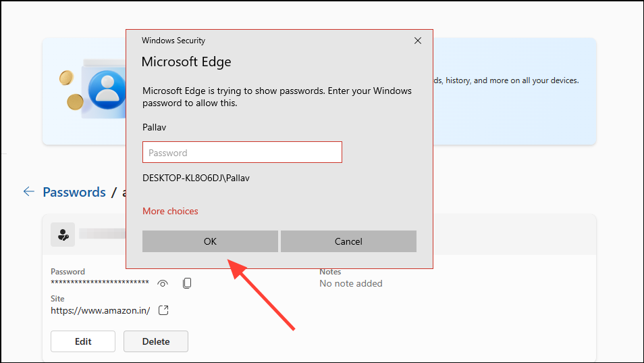Image resolution: width=644 pixels, height=363 pixels.
Task: Close the Windows Security dialog
Action: [418, 41]
